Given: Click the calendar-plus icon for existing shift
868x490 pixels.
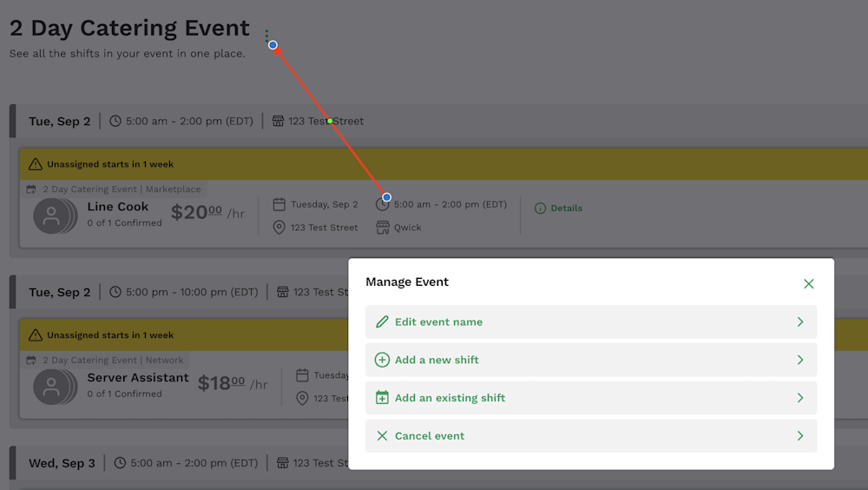Looking at the screenshot, I should pos(382,397).
